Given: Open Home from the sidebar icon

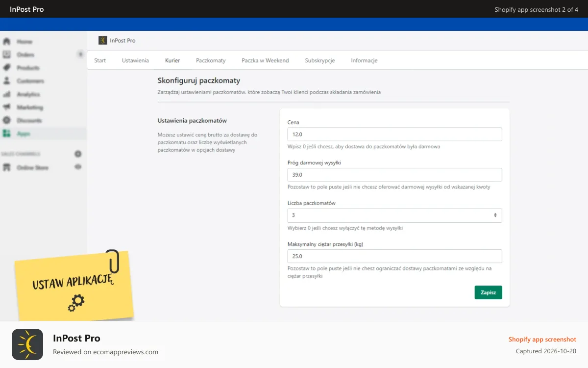Looking at the screenshot, I should [x=7, y=42].
